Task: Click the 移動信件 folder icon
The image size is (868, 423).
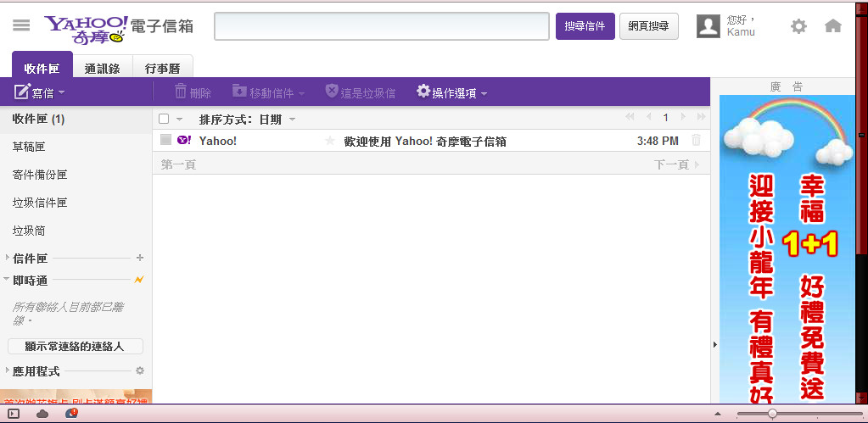Action: pyautogui.click(x=239, y=91)
